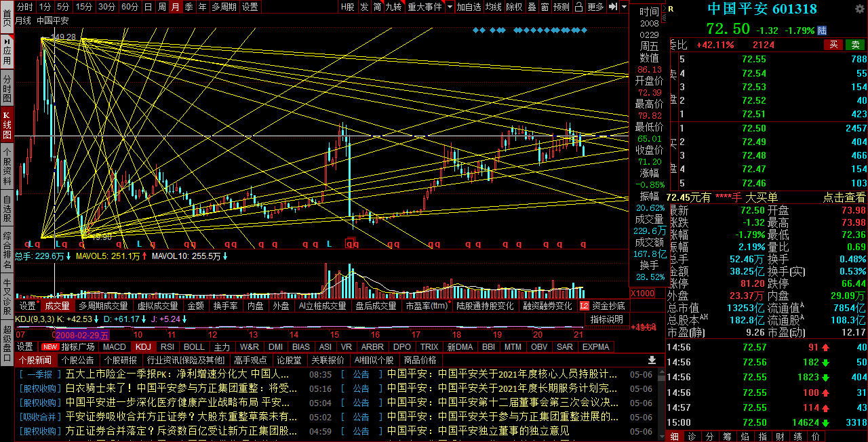Open dropdown arrow next to 重大事件
The height and width of the screenshot is (442, 868).
click(x=449, y=7)
